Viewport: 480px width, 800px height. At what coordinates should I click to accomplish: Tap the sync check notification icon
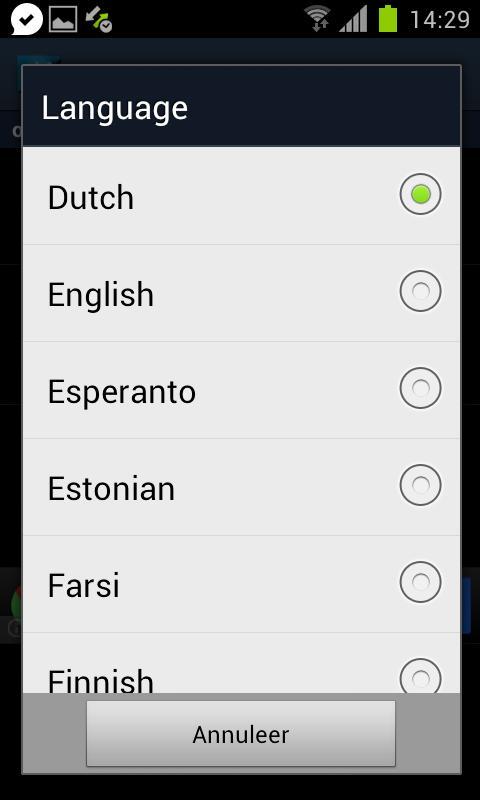(98, 19)
